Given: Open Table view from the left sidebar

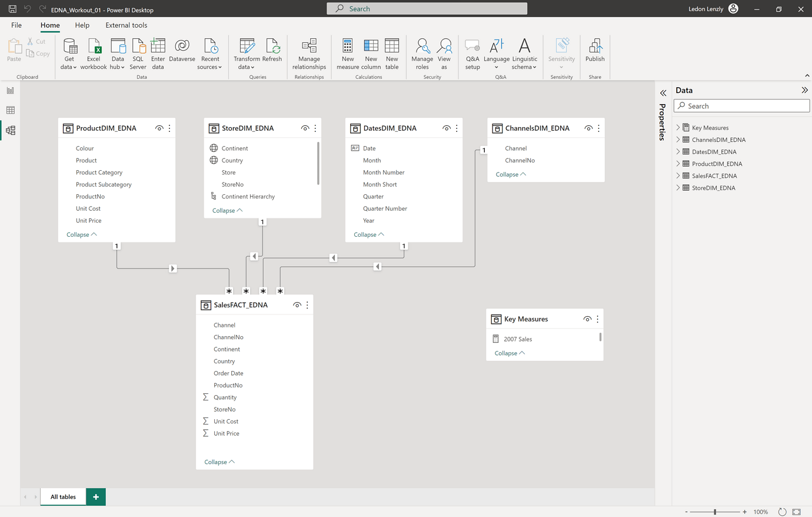Looking at the screenshot, I should 10,110.
